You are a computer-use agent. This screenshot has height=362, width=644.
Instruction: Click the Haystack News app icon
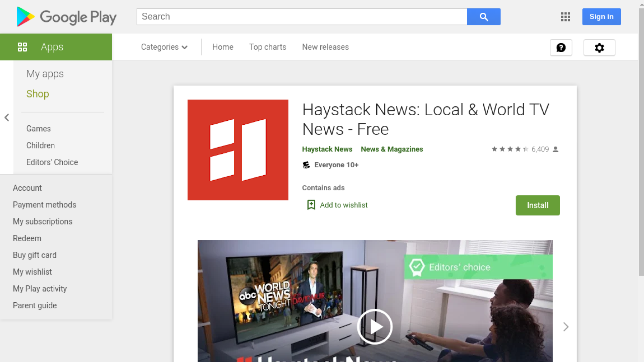pos(238,150)
